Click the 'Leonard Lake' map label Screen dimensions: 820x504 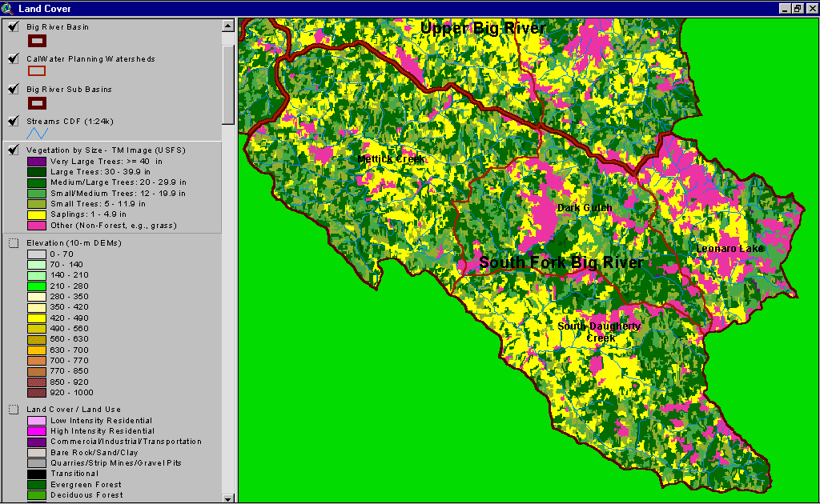click(730, 249)
